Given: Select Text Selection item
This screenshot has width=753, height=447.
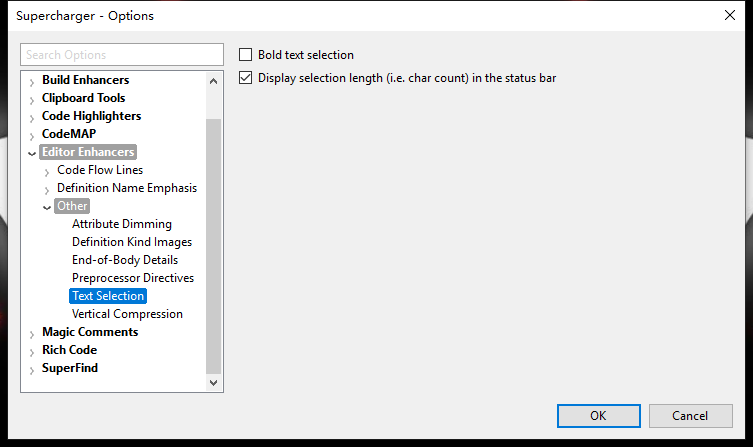Looking at the screenshot, I should 108,296.
